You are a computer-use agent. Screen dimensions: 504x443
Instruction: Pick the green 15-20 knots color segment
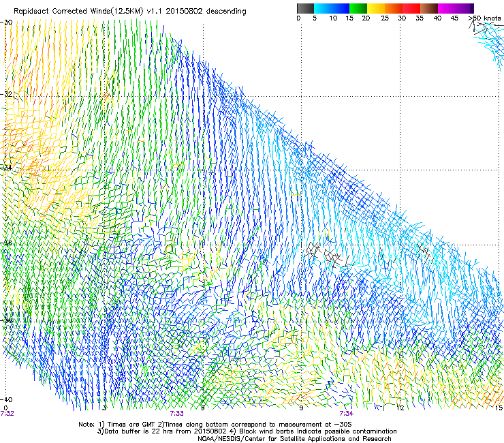(x=358, y=8)
